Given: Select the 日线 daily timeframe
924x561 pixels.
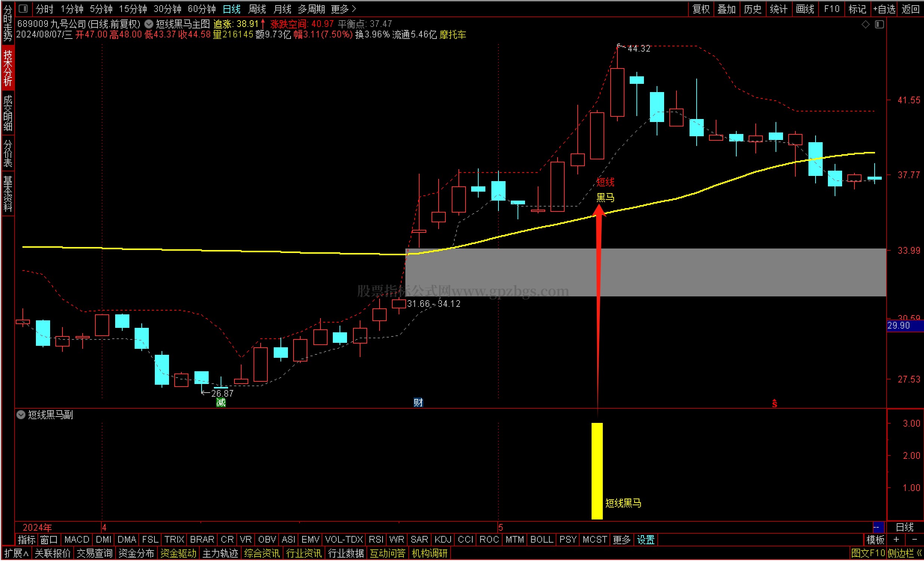Looking at the screenshot, I should click(x=231, y=9).
